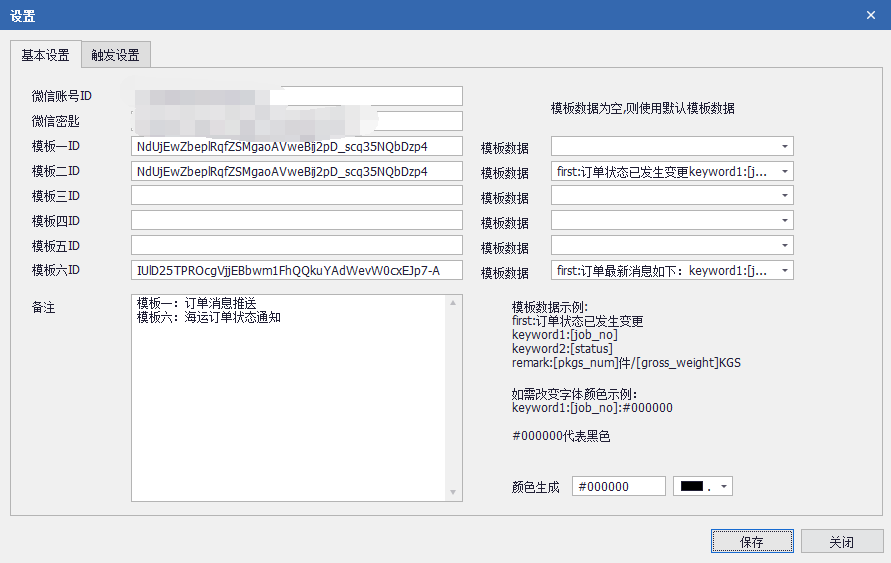Click the 颜色生成 hex code field
This screenshot has height=563, width=891.
[x=618, y=486]
